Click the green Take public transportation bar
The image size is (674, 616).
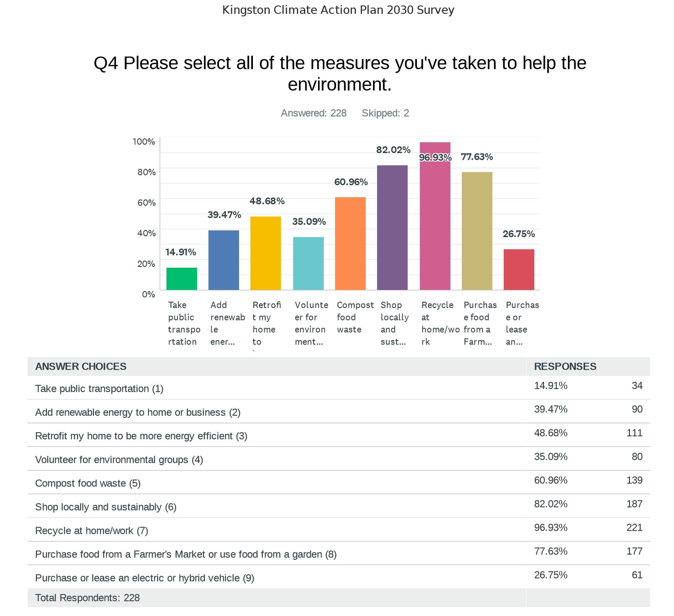coord(182,279)
